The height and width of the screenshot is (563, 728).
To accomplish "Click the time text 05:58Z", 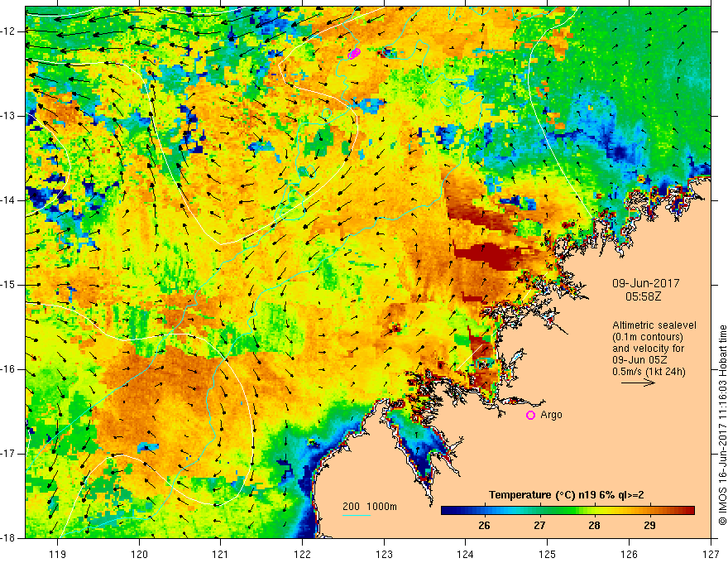I will (x=643, y=296).
